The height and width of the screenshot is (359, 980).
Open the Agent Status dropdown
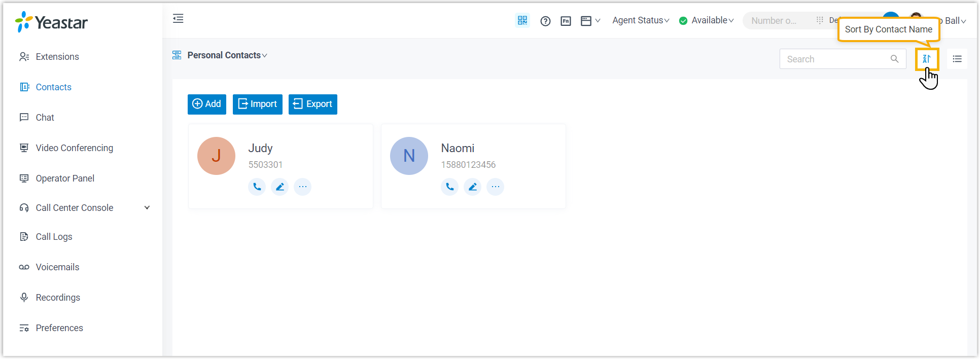[641, 21]
